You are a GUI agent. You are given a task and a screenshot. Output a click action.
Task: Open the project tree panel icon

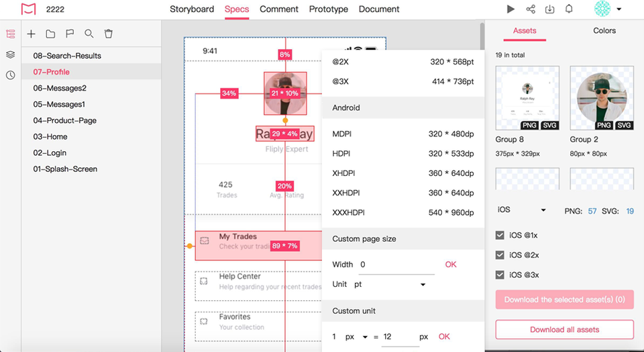[11, 34]
